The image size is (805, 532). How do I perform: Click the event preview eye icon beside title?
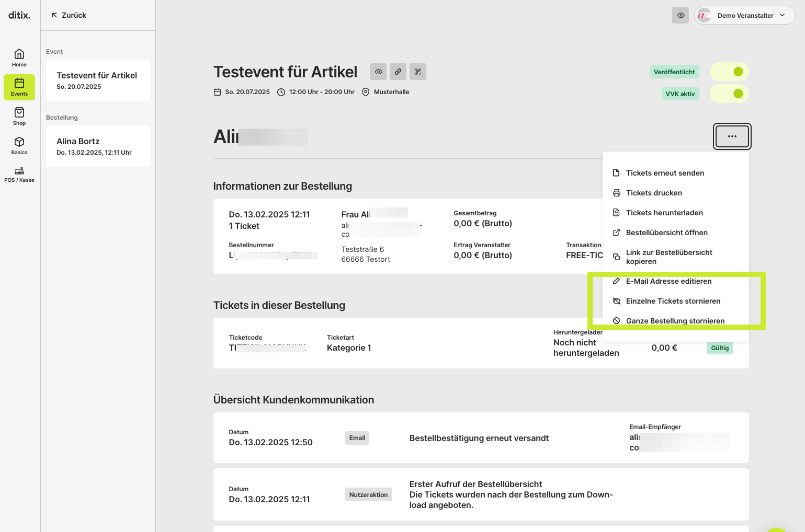[378, 72]
